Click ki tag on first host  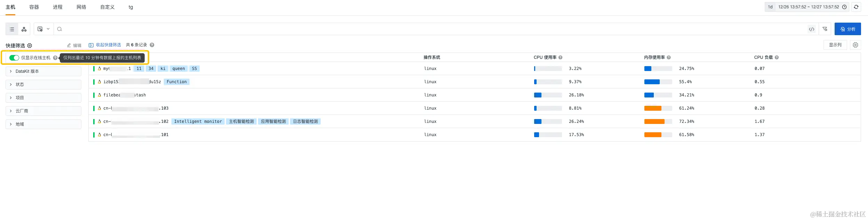point(163,69)
